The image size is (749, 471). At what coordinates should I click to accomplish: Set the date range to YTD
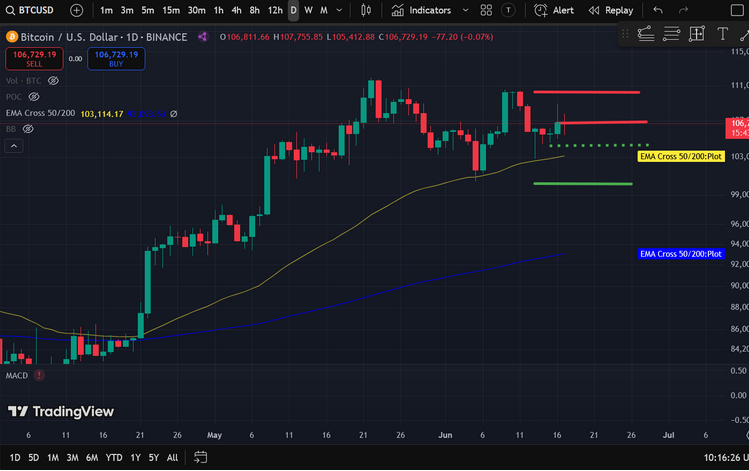(114, 458)
